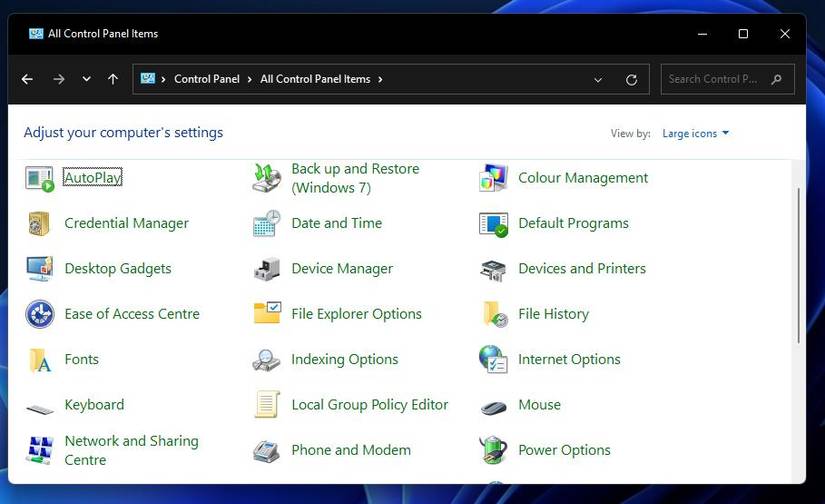The width and height of the screenshot is (825, 504).
Task: Click the Power Options battery icon
Action: click(x=493, y=450)
